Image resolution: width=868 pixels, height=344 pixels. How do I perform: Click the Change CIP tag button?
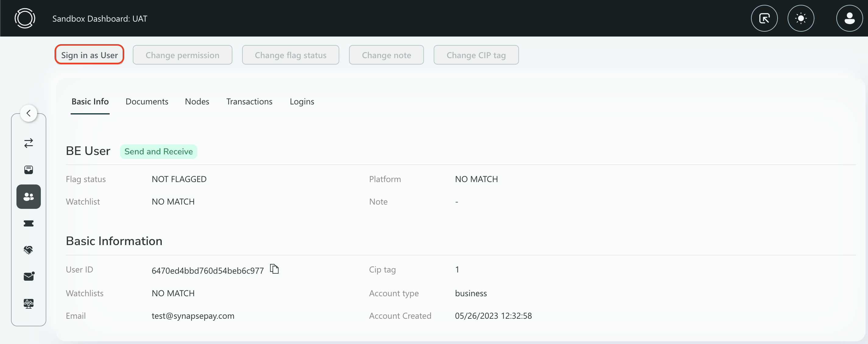click(x=476, y=54)
